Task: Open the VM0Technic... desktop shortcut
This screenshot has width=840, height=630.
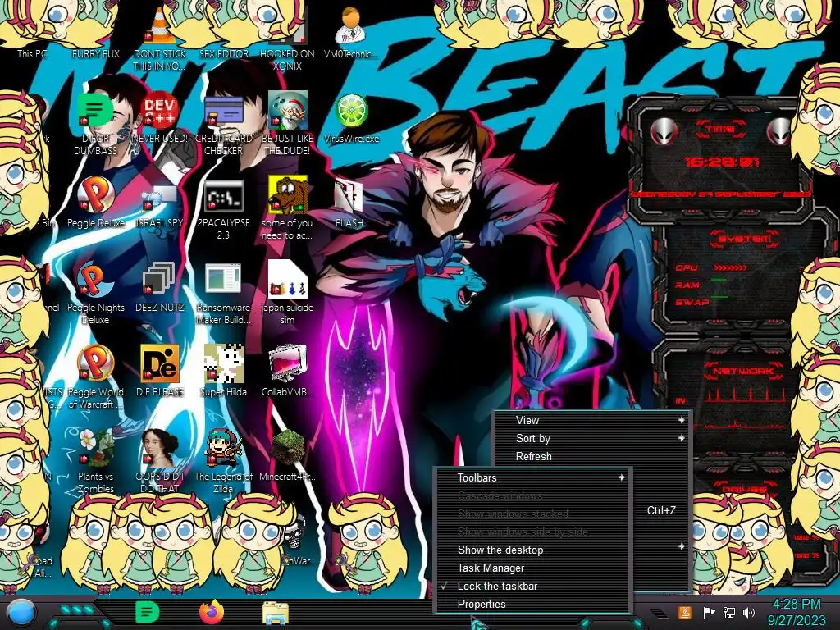Action: click(351, 32)
